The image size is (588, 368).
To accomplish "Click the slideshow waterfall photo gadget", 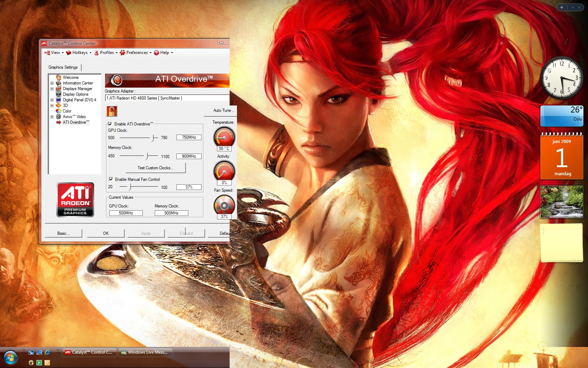I will coord(562,202).
